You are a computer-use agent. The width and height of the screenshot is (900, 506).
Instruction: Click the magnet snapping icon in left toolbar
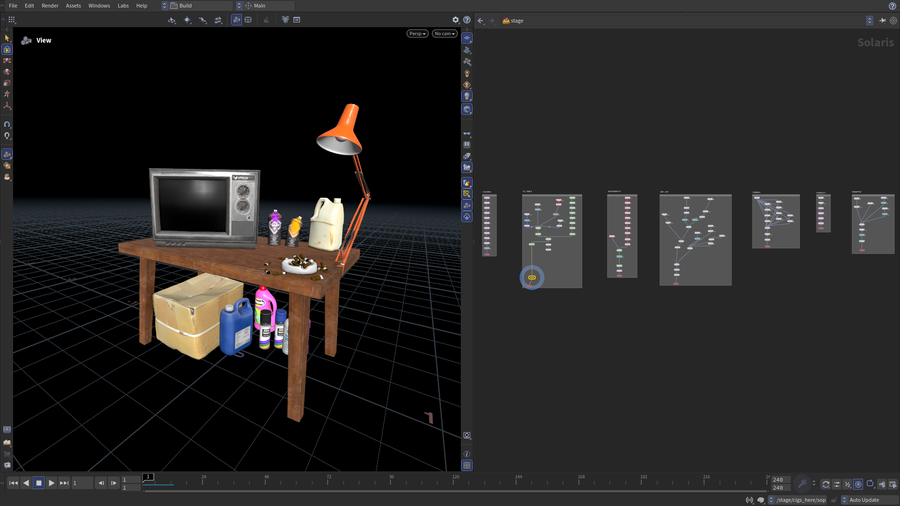[x=7, y=124]
